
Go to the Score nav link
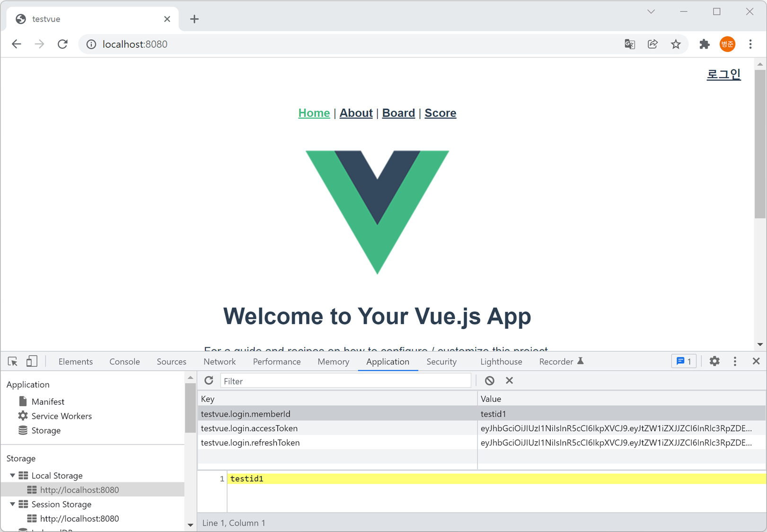pyautogui.click(x=440, y=113)
